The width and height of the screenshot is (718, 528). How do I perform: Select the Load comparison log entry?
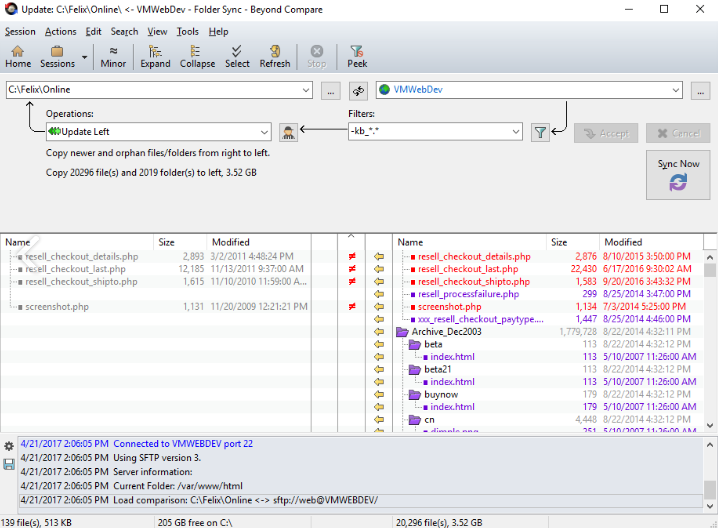(361, 500)
